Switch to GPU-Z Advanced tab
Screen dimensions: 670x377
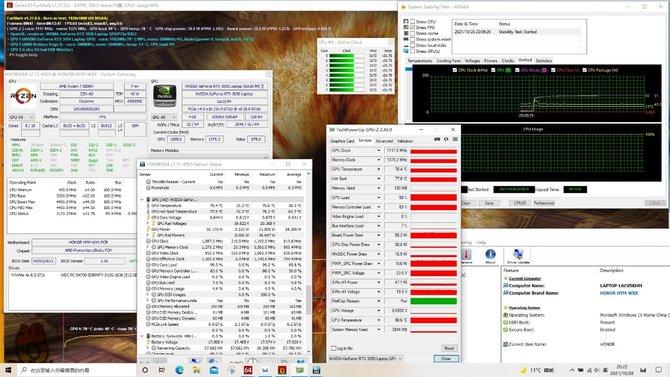tap(384, 141)
